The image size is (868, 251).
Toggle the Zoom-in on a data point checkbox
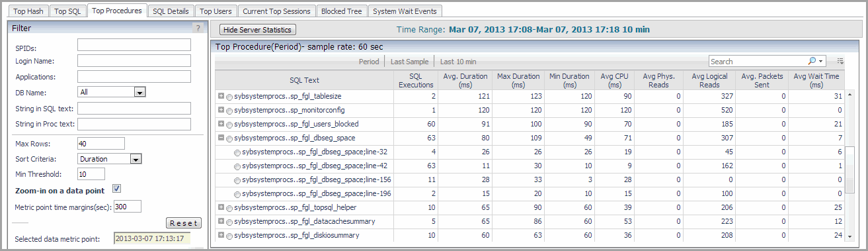click(x=116, y=189)
